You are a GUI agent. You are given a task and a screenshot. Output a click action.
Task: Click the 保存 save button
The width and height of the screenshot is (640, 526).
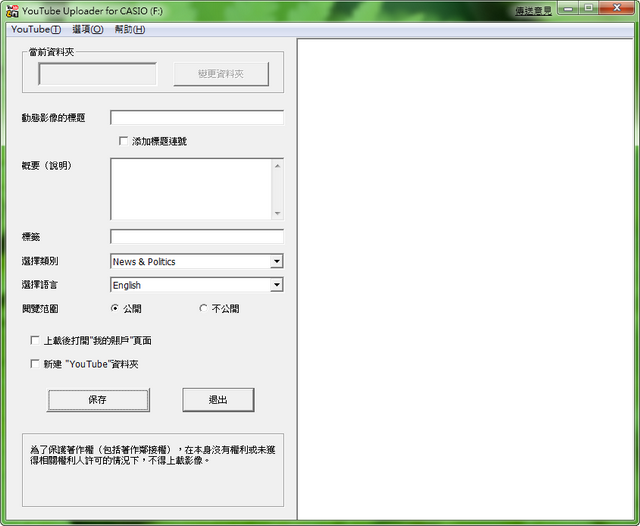tap(98, 400)
